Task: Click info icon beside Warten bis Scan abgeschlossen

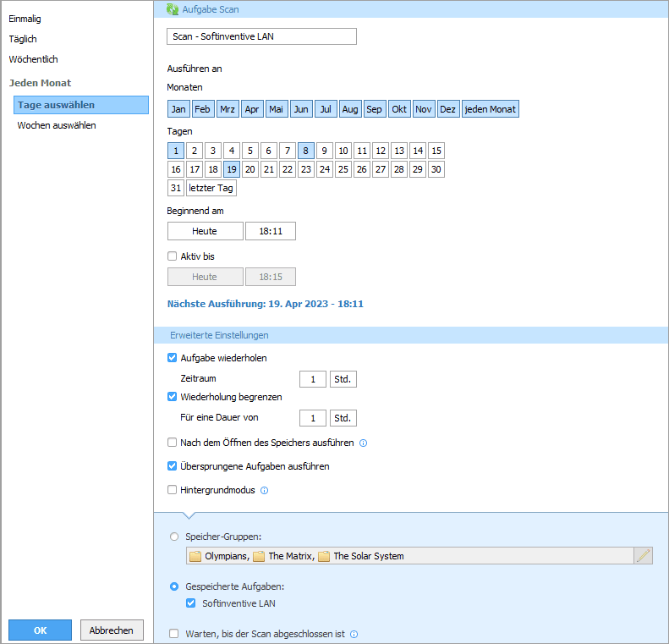Action: tap(354, 634)
